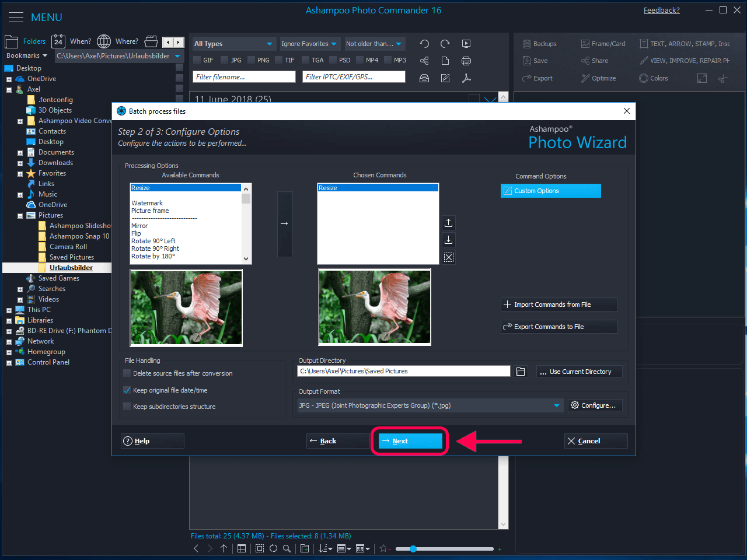Click the Filter filename input field
The image size is (747, 560).
(x=244, y=77)
